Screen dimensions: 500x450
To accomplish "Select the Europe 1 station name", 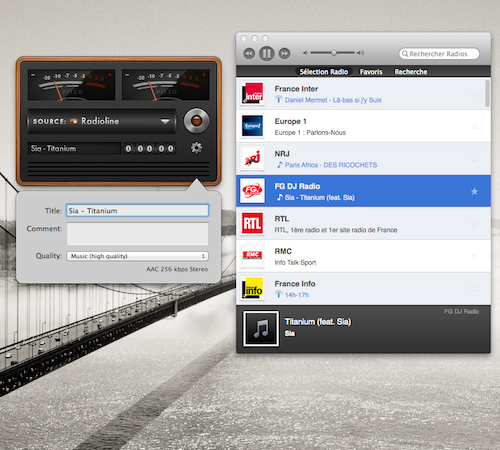I will (x=290, y=121).
